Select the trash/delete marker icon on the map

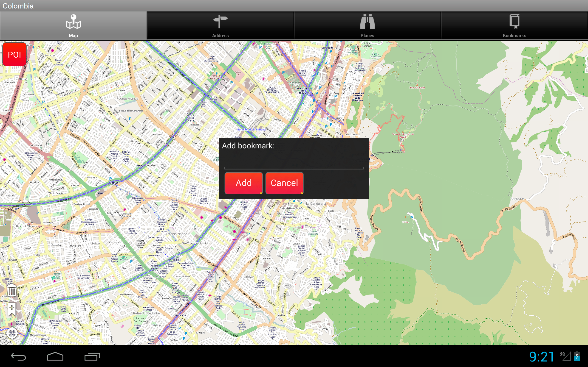pyautogui.click(x=11, y=290)
